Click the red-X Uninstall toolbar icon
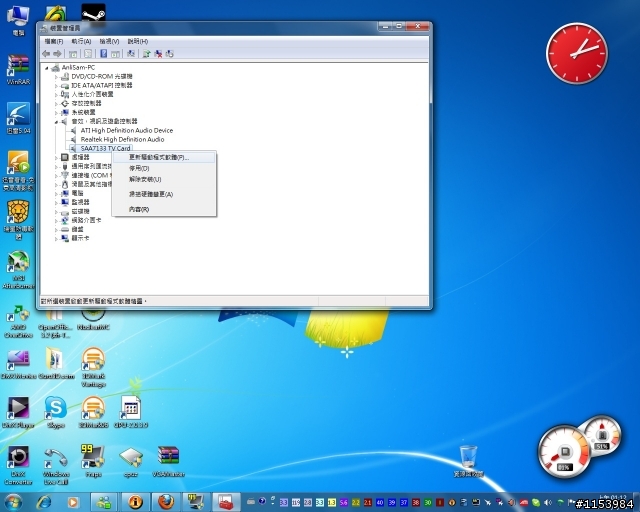Screen dimensions: 640x512 (x=158, y=54)
